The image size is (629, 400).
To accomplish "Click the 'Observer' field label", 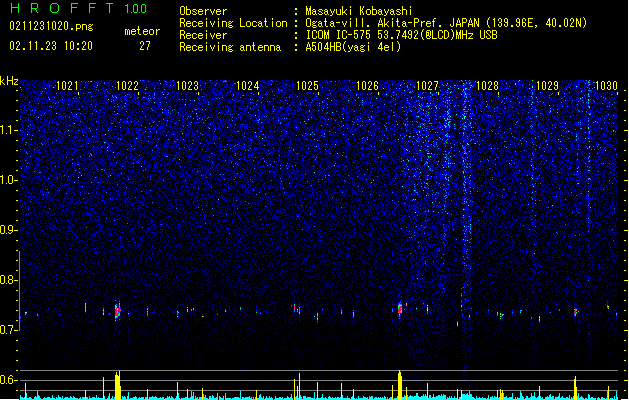I will (203, 11).
